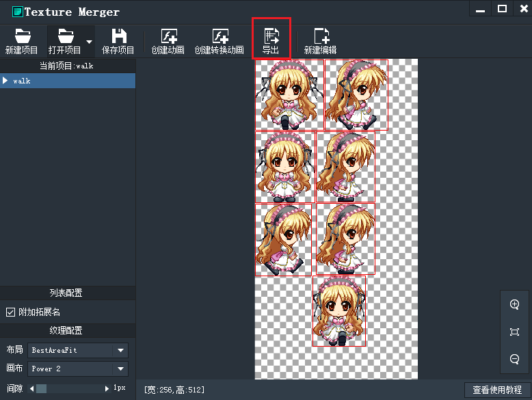Toggle the 附加拓展名 checkbox
The width and height of the screenshot is (532, 400).
(x=10, y=312)
